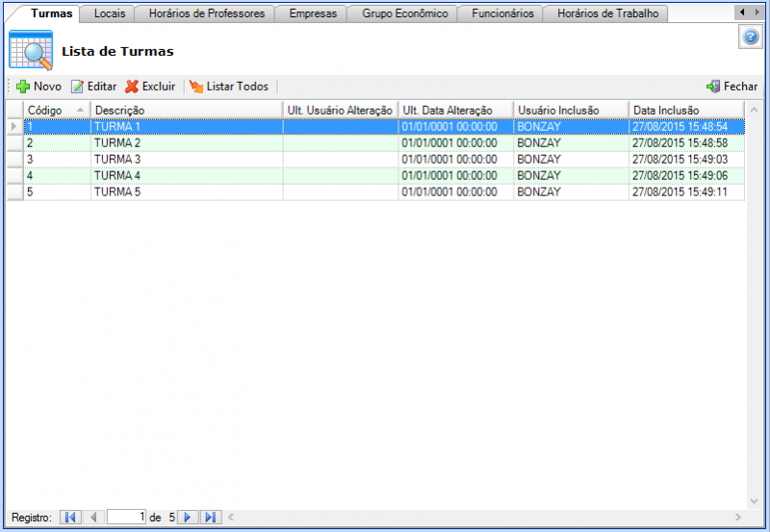Click the Novo green plus icon
The image size is (770, 532).
(23, 87)
